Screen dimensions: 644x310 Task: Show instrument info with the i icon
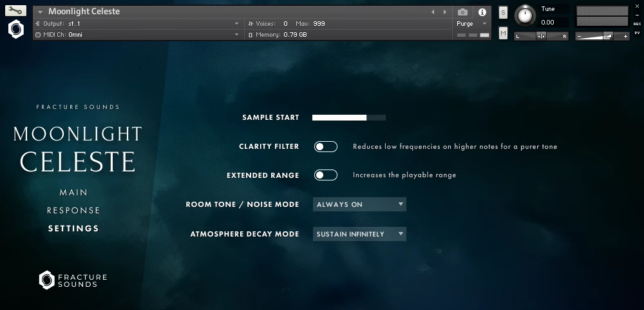coord(482,12)
